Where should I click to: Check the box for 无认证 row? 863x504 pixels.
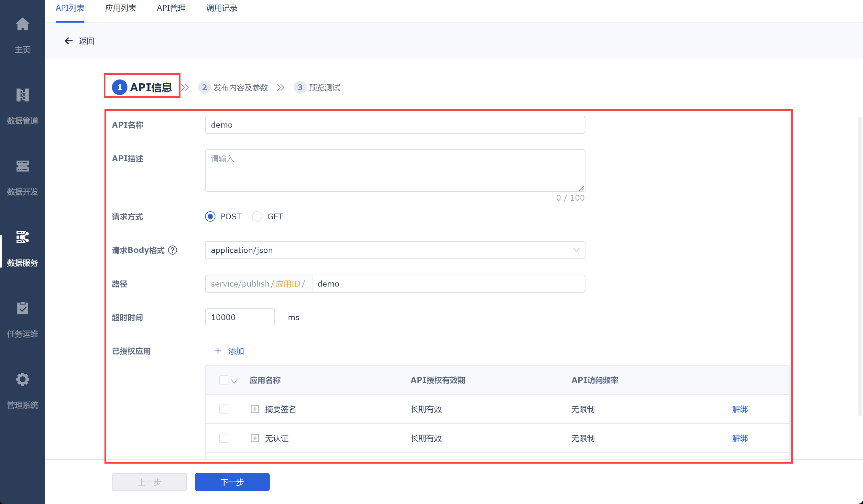pyautogui.click(x=224, y=438)
